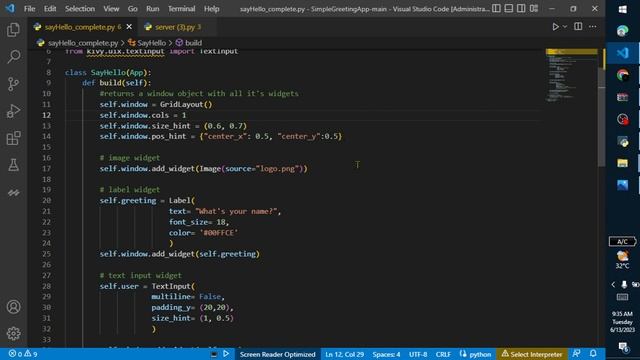The width and height of the screenshot is (640, 360).
Task: Open editor More Actions ellipsis
Action: pyautogui.click(x=593, y=27)
